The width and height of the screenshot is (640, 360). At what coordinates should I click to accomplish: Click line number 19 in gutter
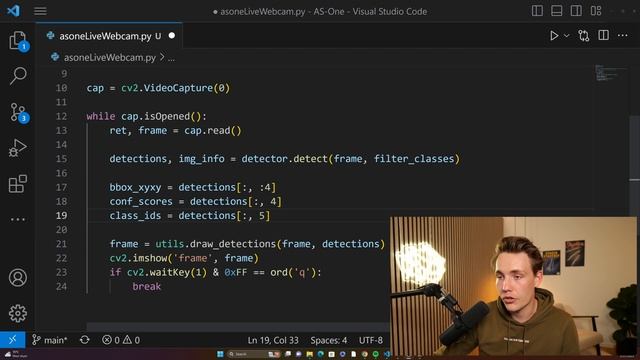click(61, 216)
